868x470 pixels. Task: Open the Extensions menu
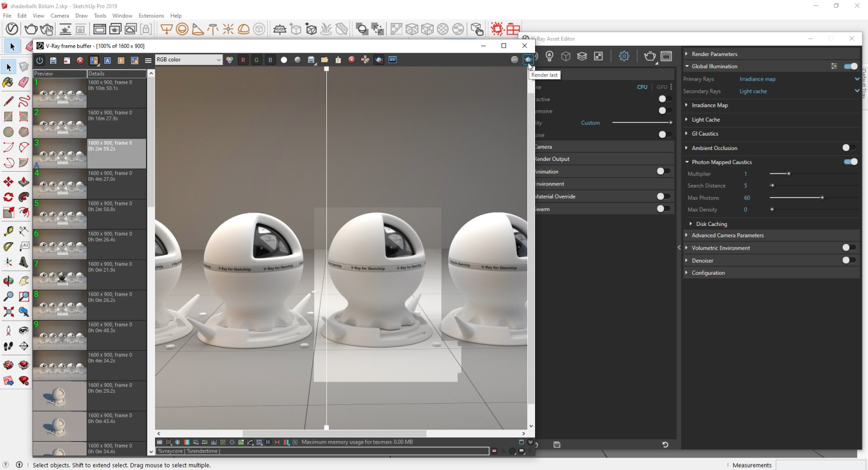151,16
